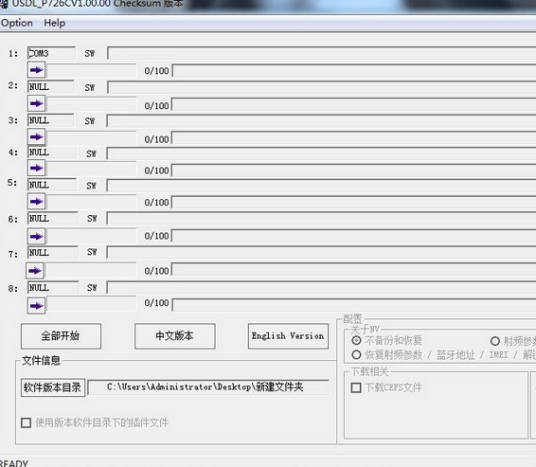Image resolution: width=536 pixels, height=467 pixels.
Task: Click the arrow start icon for port 4
Action: click(36, 168)
